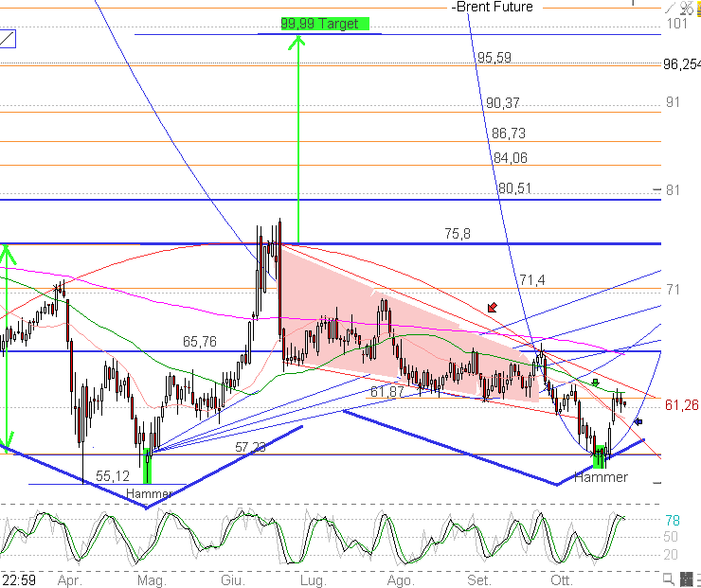The width and height of the screenshot is (701, 588).
Task: Select the blue left-pointing arrow marker
Action: 638,421
